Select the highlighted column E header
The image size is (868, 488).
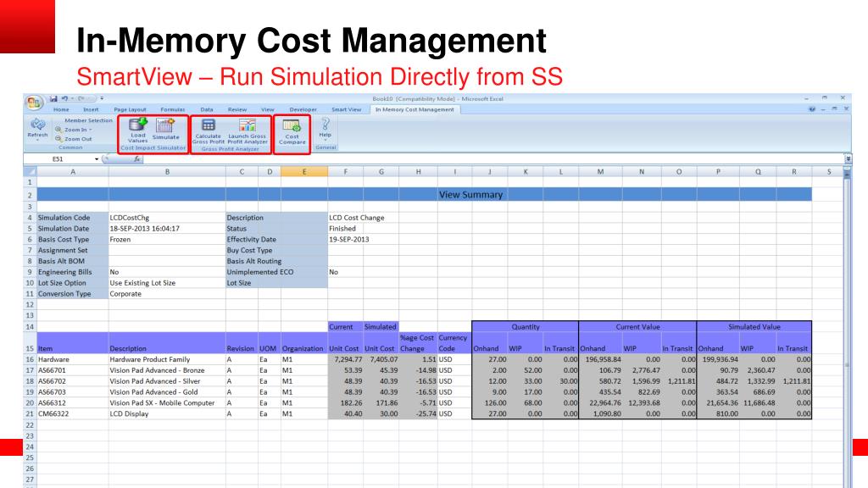(x=304, y=172)
